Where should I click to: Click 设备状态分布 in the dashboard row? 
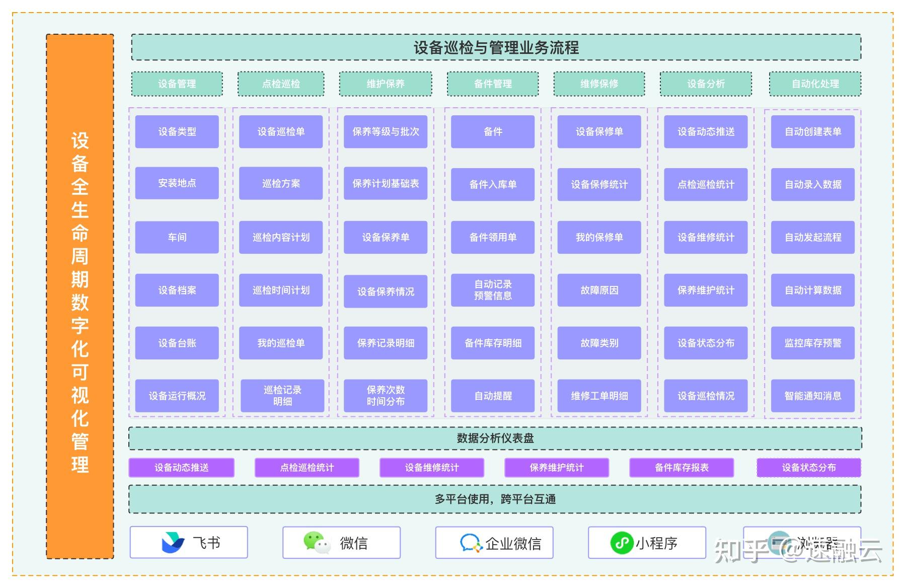809,468
